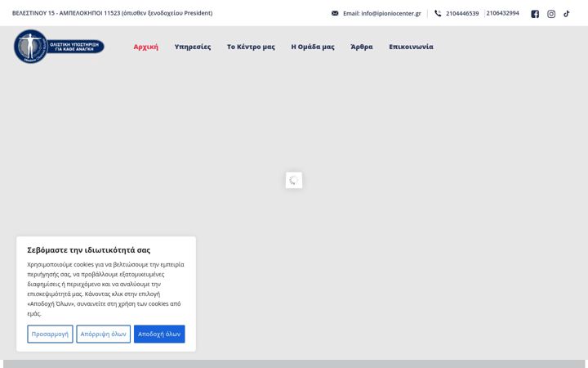The height and width of the screenshot is (368, 588).
Task: Click the email envelope icon
Action: (x=335, y=13)
